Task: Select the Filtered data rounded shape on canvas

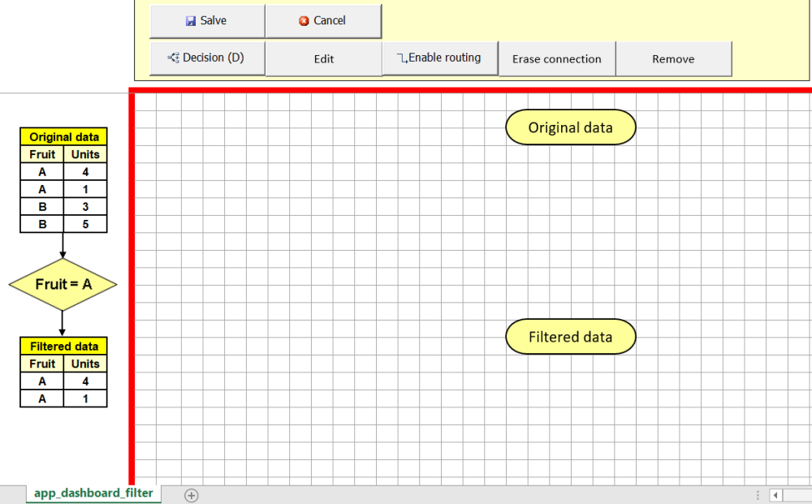Action: coord(571,337)
